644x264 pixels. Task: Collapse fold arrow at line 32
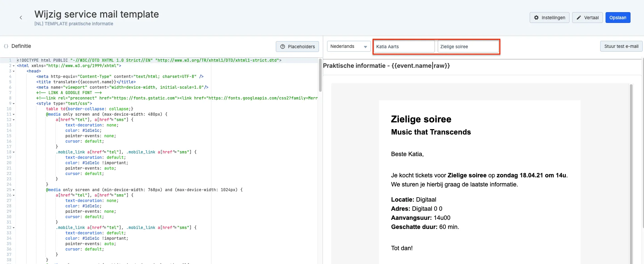13,228
